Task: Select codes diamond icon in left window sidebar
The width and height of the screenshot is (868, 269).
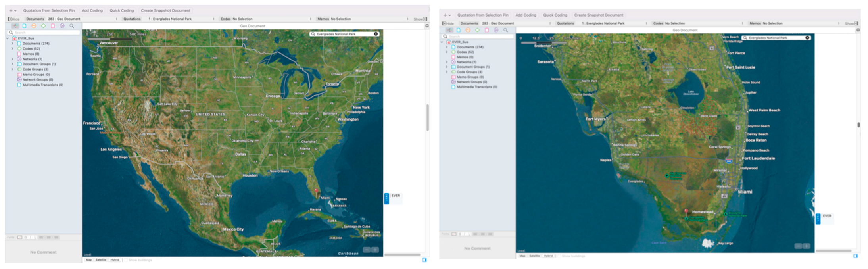Action: (43, 26)
